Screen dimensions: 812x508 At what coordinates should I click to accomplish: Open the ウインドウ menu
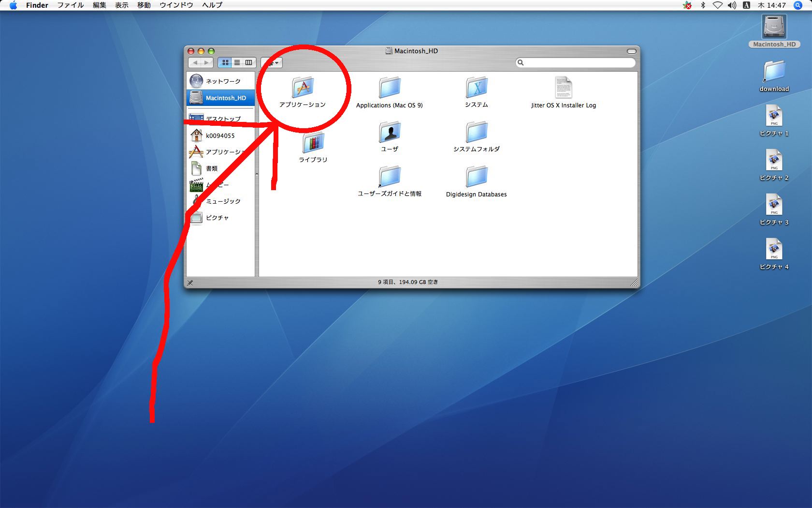click(x=176, y=5)
